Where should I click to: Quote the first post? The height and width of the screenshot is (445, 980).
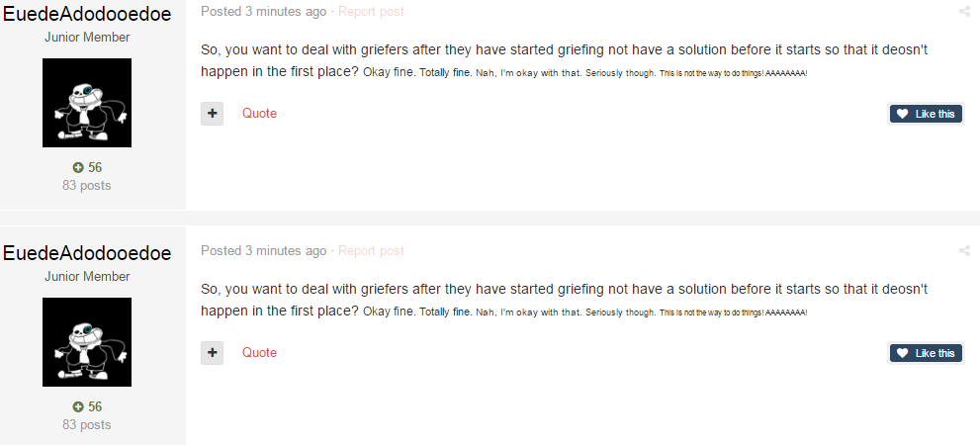[259, 114]
